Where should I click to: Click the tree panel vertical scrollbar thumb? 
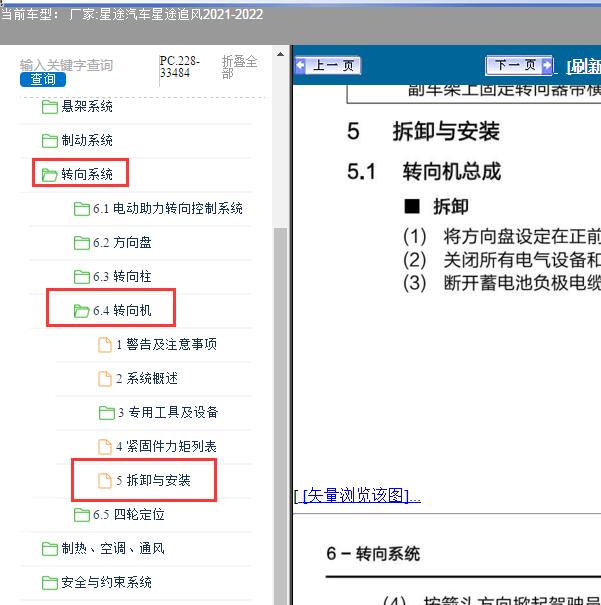tap(280, 416)
